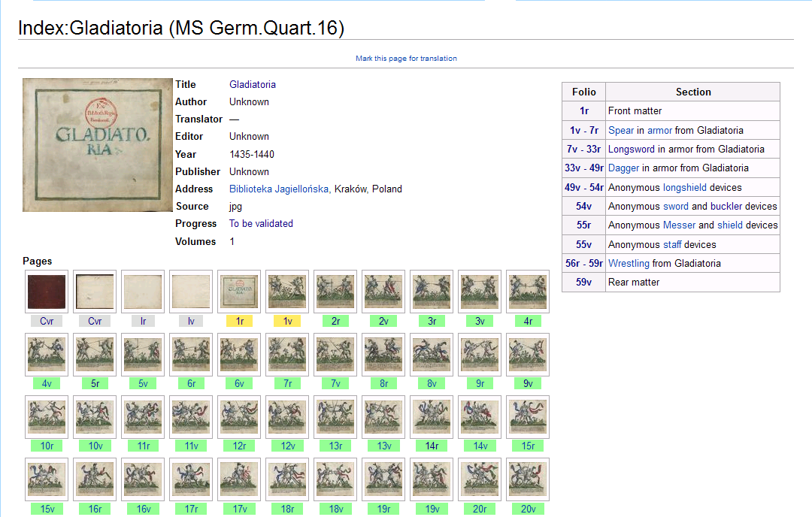Open the blank Ir page thumbnail
The width and height of the screenshot is (812, 517).
click(143, 292)
